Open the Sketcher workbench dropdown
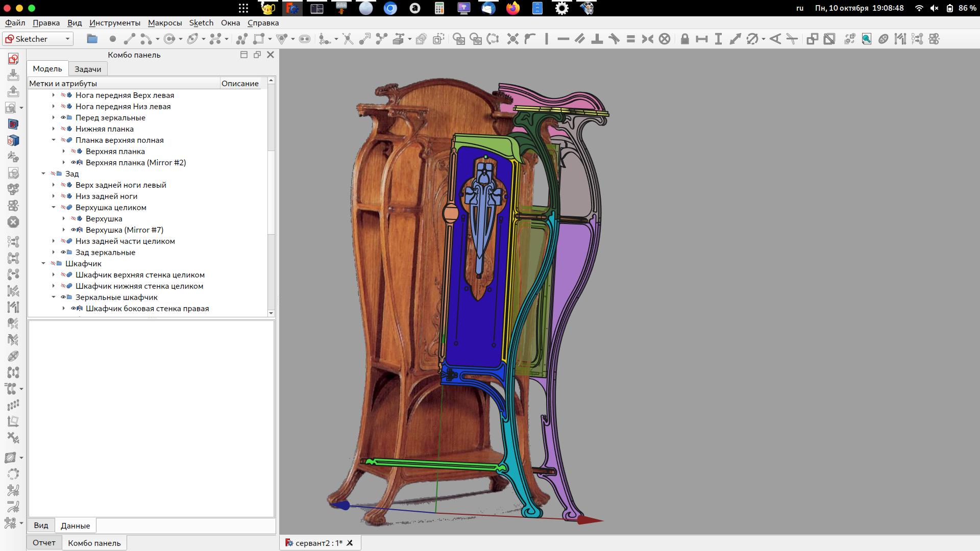Viewport: 980px width, 551px height. coord(67,39)
